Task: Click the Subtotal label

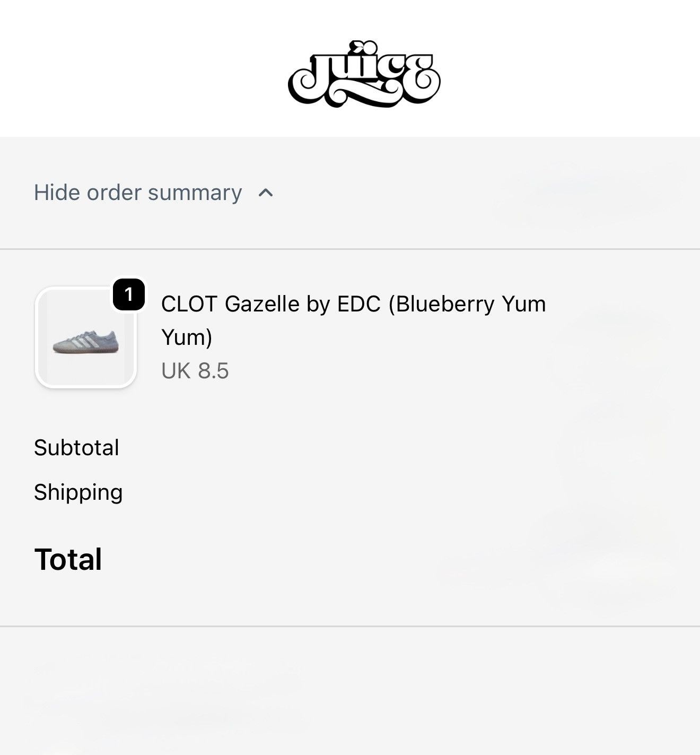Action: point(76,448)
